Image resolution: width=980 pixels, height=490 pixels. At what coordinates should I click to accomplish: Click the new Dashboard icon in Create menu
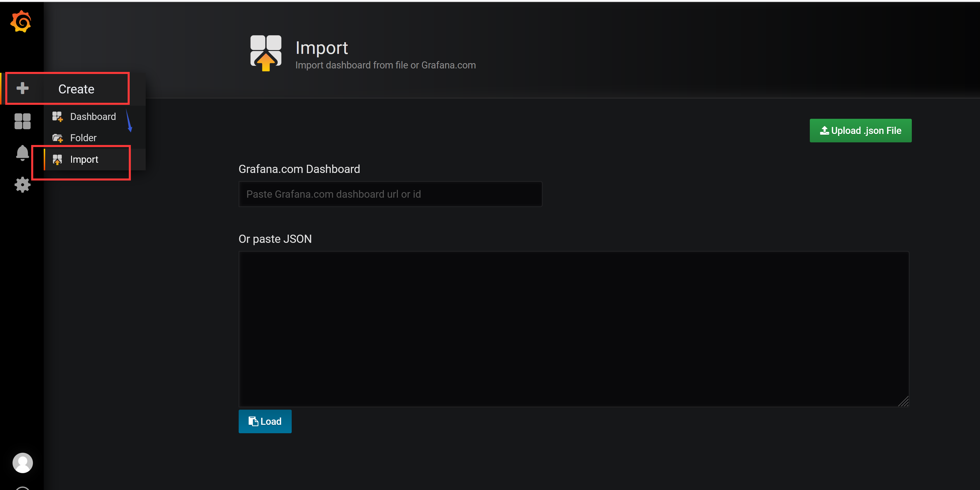[x=57, y=117]
